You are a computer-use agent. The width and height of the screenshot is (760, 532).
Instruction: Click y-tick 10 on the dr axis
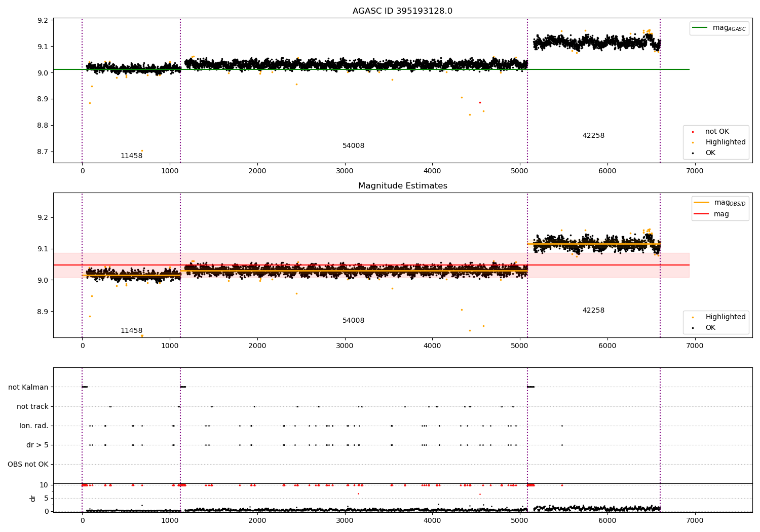pyautogui.click(x=44, y=485)
